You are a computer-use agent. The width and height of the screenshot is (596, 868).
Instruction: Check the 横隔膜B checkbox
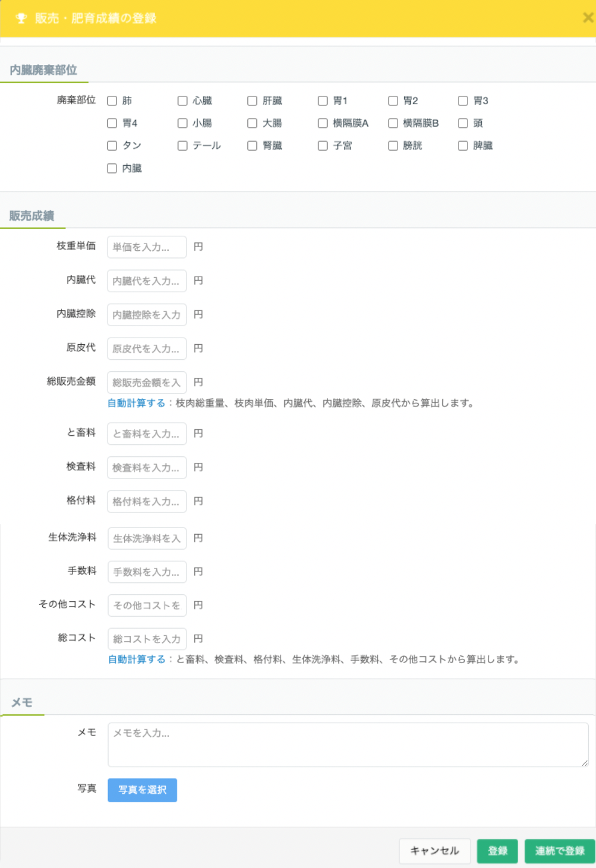393,123
